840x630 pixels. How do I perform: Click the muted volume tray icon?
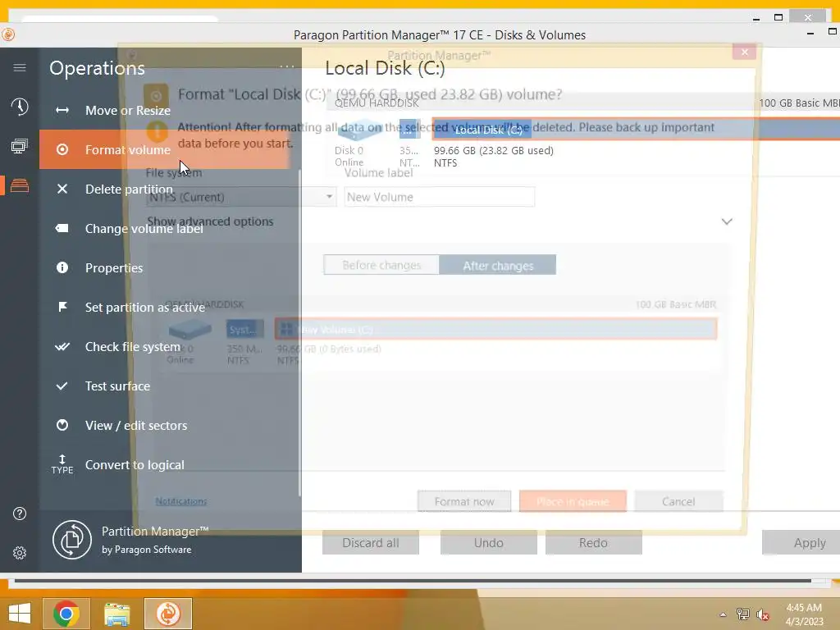tap(762, 614)
